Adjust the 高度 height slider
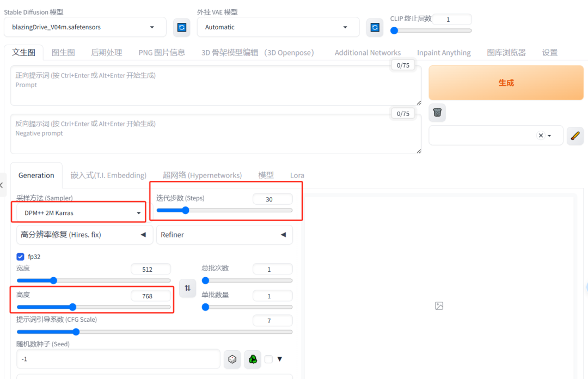This screenshot has height=379, width=588. (94, 307)
